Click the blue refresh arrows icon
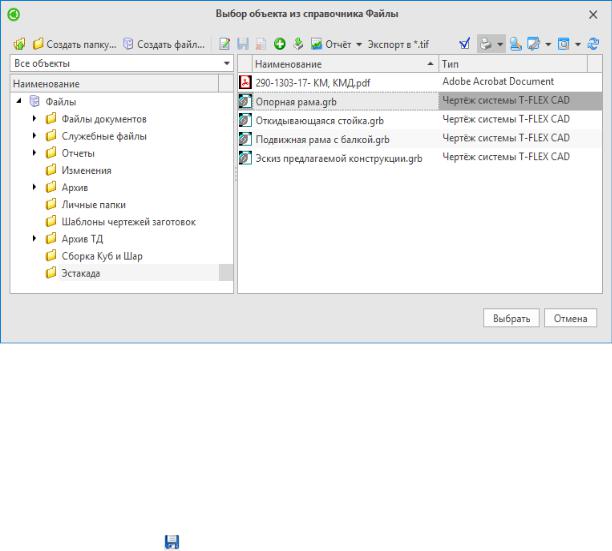This screenshot has width=612, height=551. click(593, 44)
